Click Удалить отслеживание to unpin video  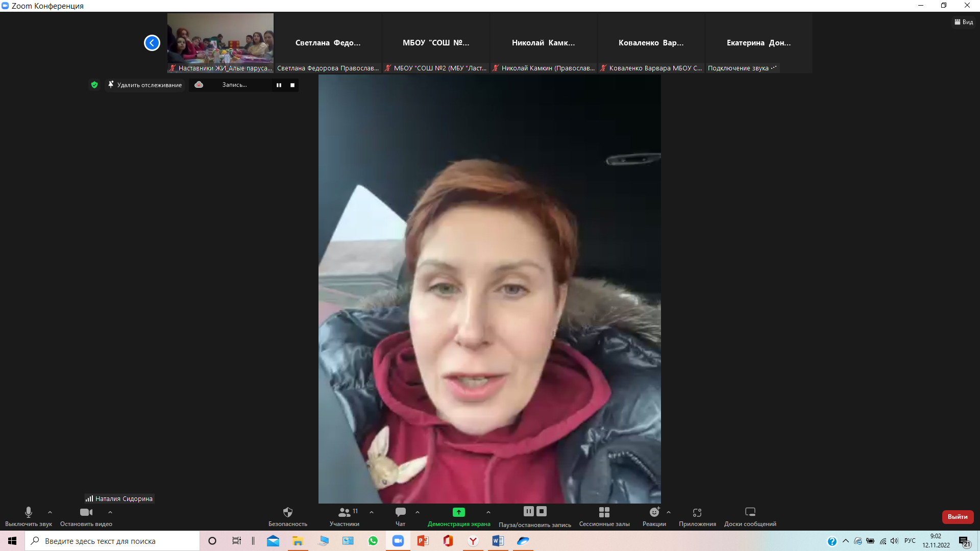pyautogui.click(x=145, y=85)
